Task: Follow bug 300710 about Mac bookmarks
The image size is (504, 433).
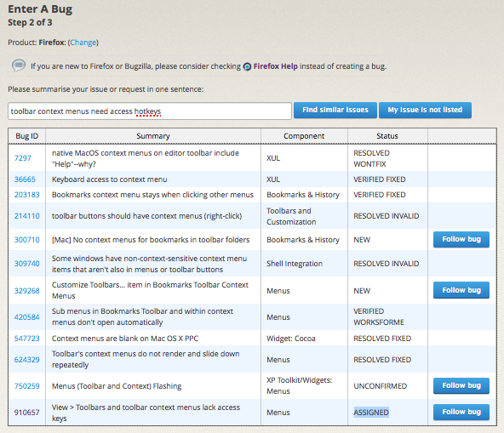Action: [x=461, y=239]
